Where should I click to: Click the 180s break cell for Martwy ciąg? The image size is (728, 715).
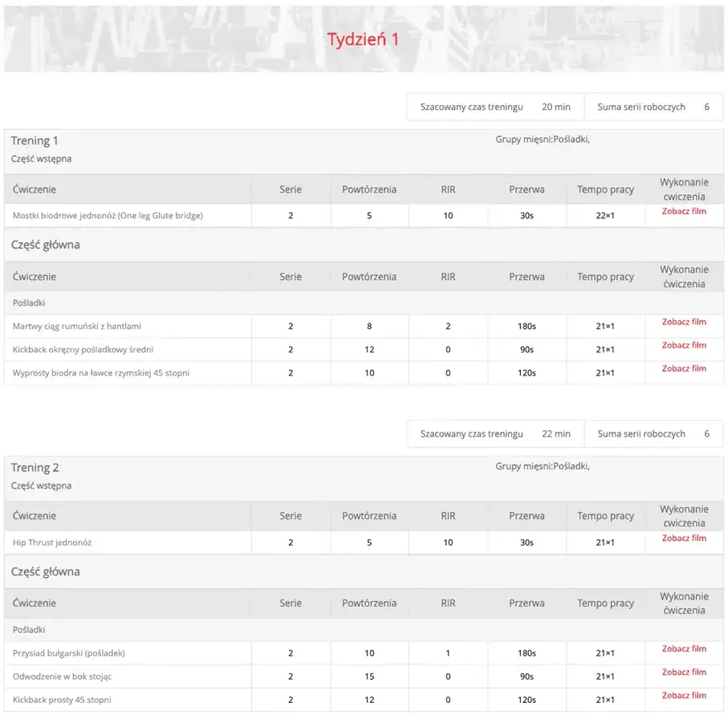527,327
